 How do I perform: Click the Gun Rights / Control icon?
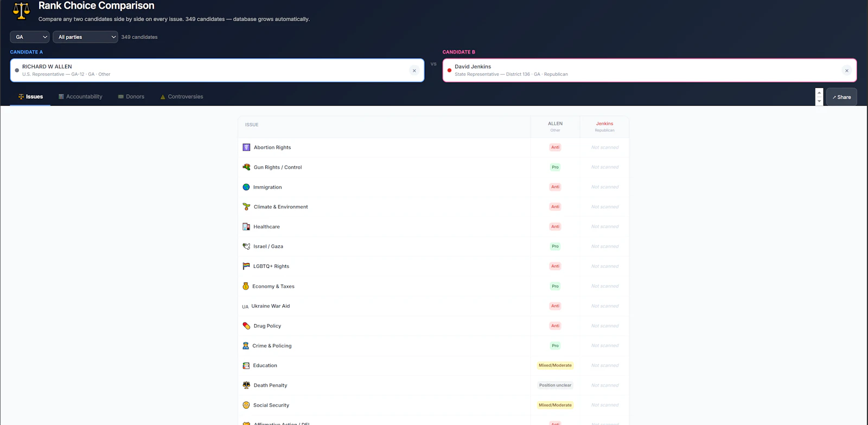[x=246, y=167]
